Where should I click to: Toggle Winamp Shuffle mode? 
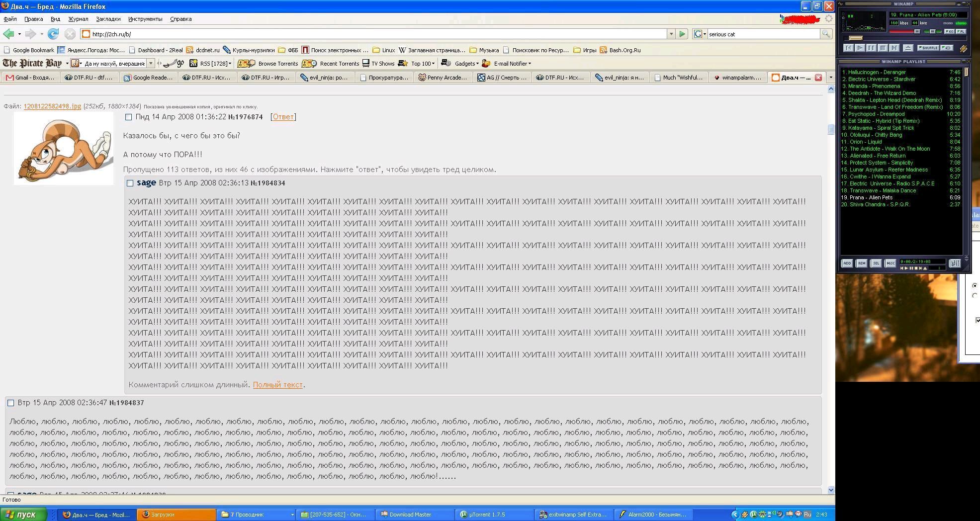coord(928,48)
